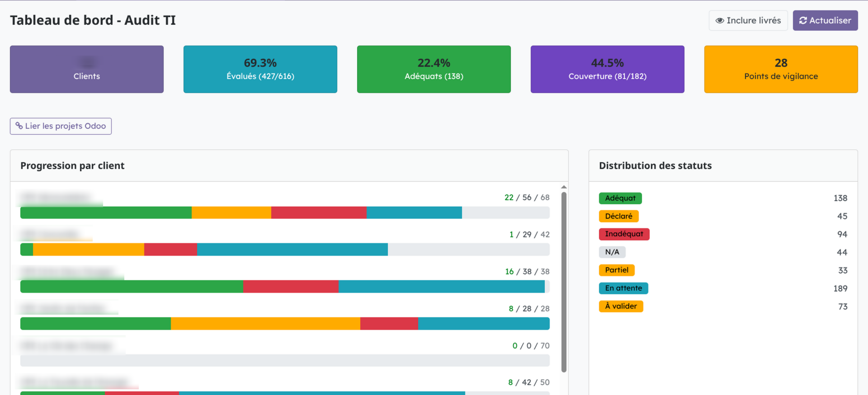The image size is (868, 395).
Task: Click the refresh icon in Actualiser
Action: point(803,21)
